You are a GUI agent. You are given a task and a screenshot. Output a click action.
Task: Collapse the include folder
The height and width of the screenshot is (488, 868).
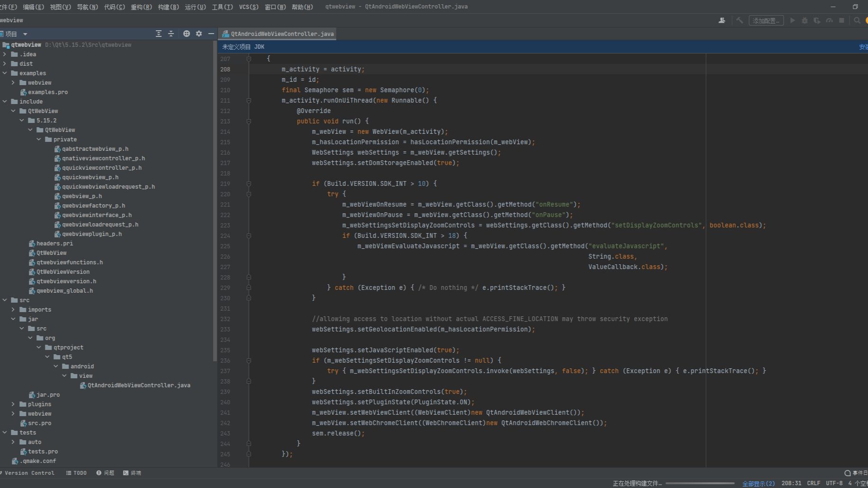coord(5,102)
